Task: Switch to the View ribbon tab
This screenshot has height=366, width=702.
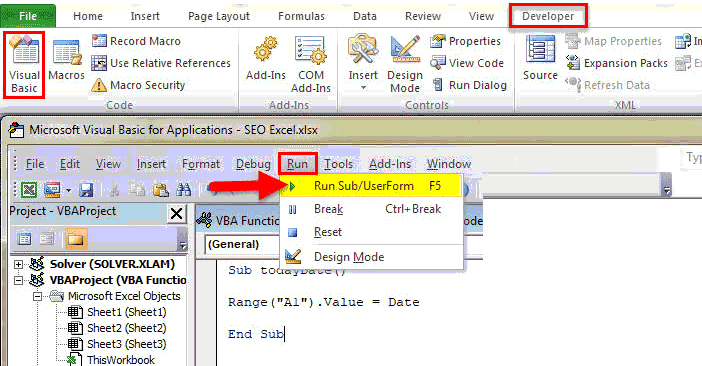Action: pos(481,16)
